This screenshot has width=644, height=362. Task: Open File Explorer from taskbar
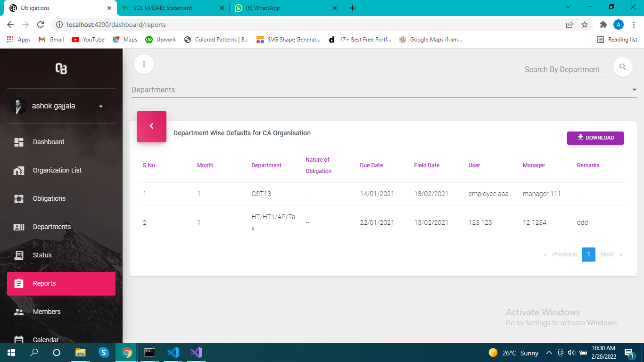click(x=81, y=353)
